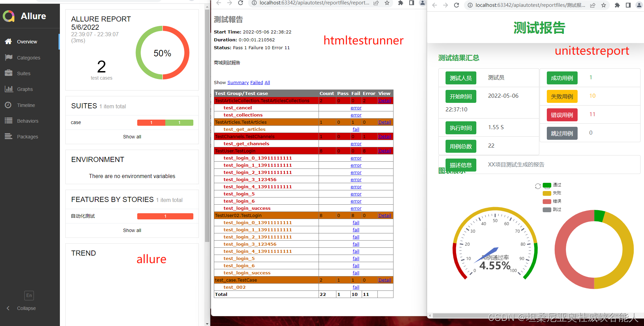Image resolution: width=644 pixels, height=326 pixels.
Task: Click back arrow in unittestreport browser window
Action: point(435,5)
